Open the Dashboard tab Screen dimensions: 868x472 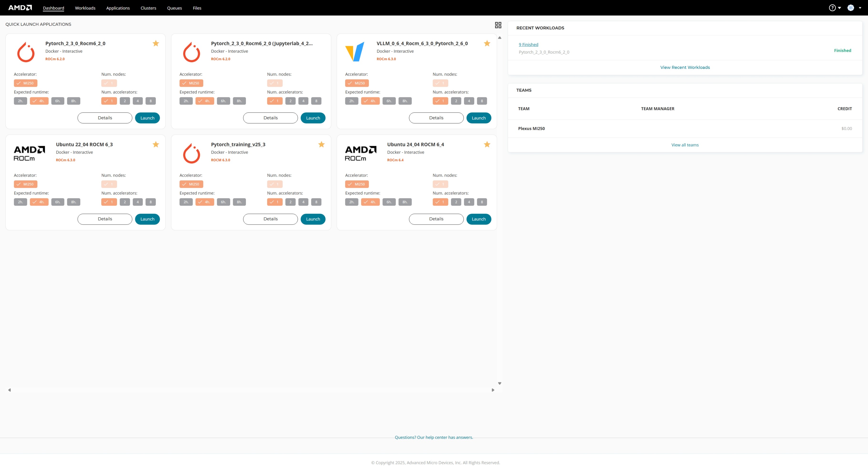pyautogui.click(x=53, y=8)
